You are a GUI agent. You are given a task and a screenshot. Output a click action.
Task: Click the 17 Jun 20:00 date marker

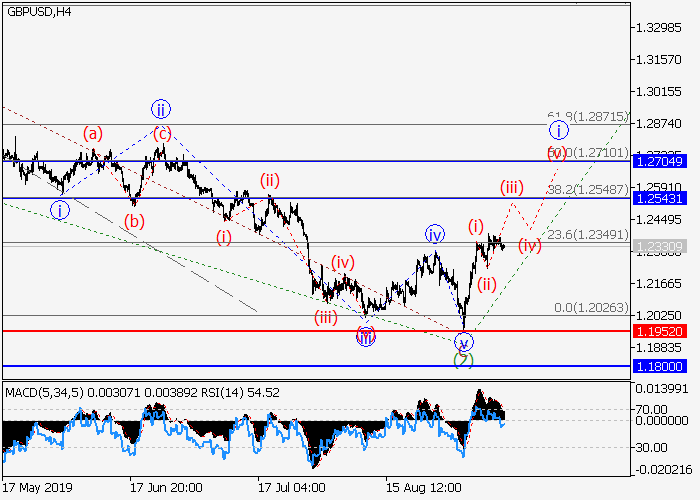[x=166, y=487]
